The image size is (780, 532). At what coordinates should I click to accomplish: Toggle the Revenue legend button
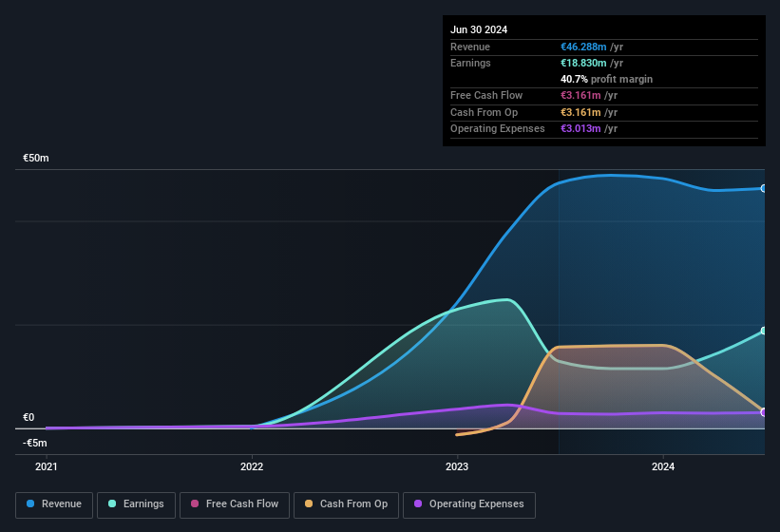54,504
